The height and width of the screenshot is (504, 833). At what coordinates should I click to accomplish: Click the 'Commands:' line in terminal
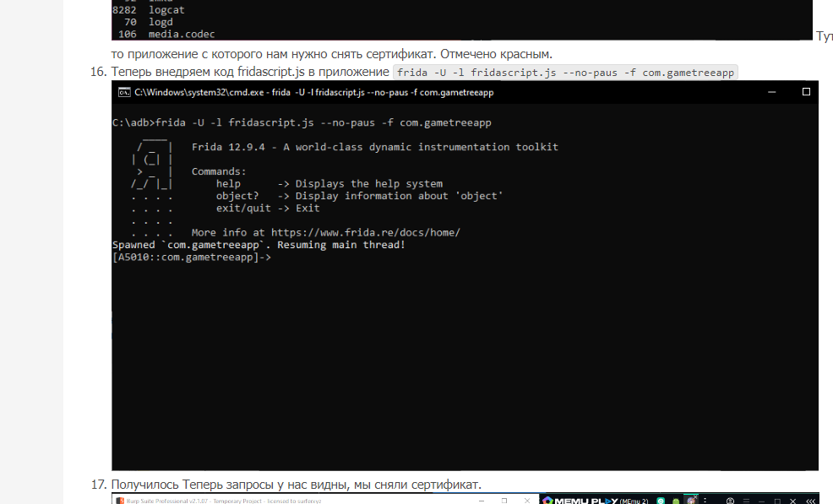point(219,171)
